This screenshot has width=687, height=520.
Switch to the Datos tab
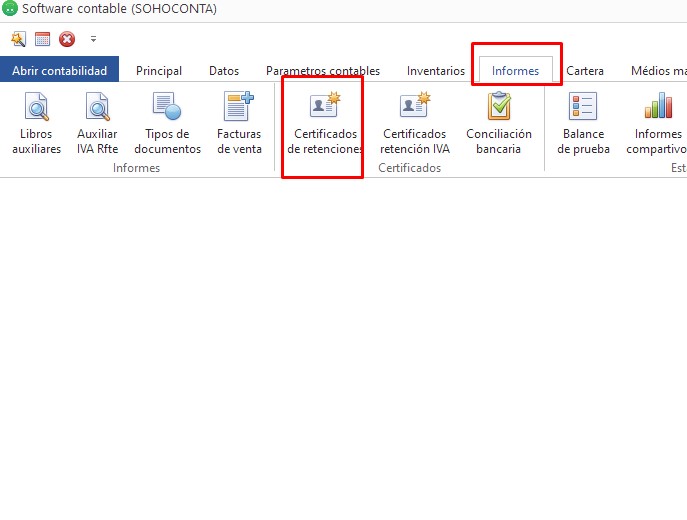(224, 71)
